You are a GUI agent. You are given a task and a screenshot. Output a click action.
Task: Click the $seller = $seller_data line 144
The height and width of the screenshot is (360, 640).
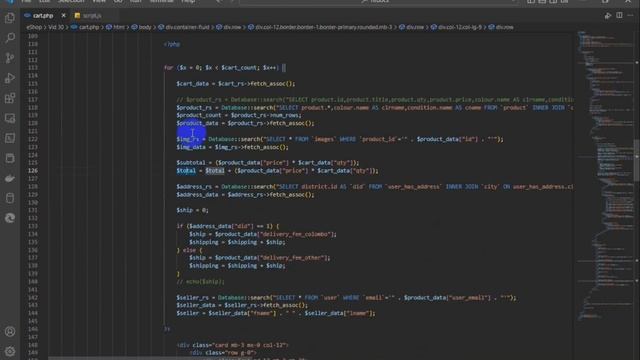[x=276, y=313]
